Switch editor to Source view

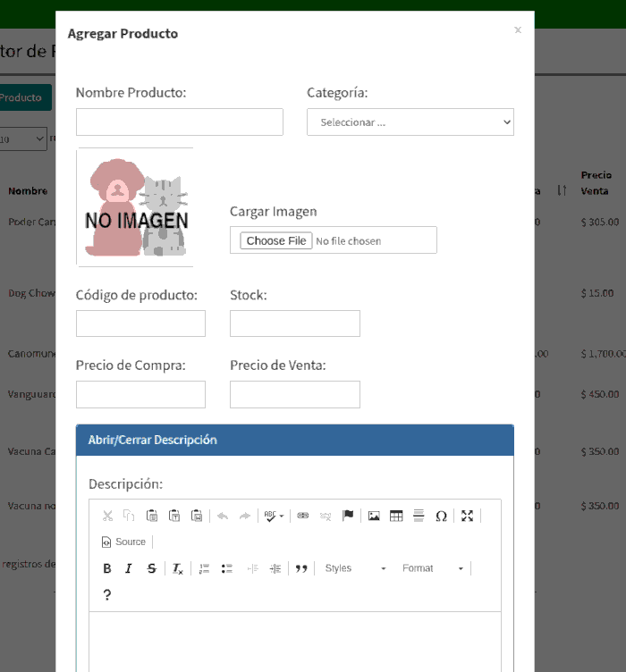[x=123, y=542]
